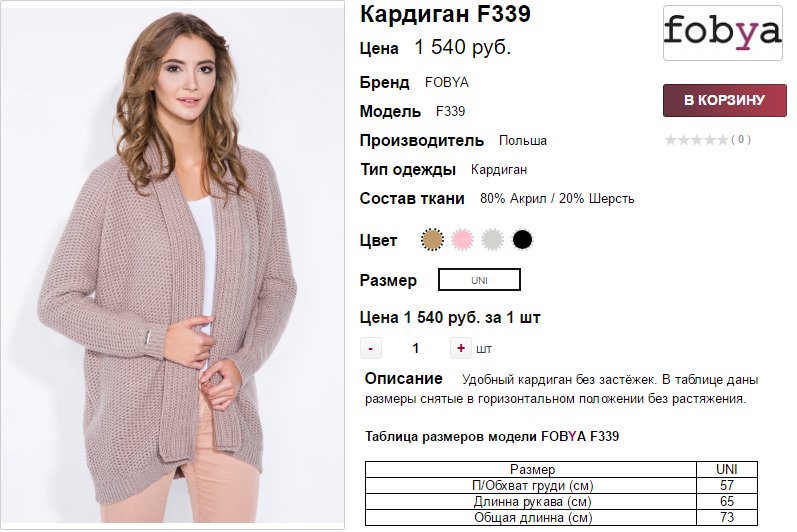Open the cardigan product photo

point(172,265)
